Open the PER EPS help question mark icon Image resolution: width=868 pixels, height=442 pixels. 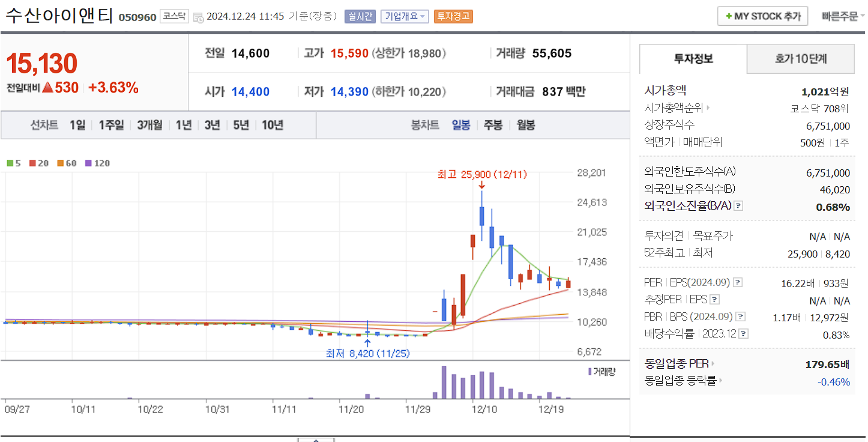(x=738, y=283)
